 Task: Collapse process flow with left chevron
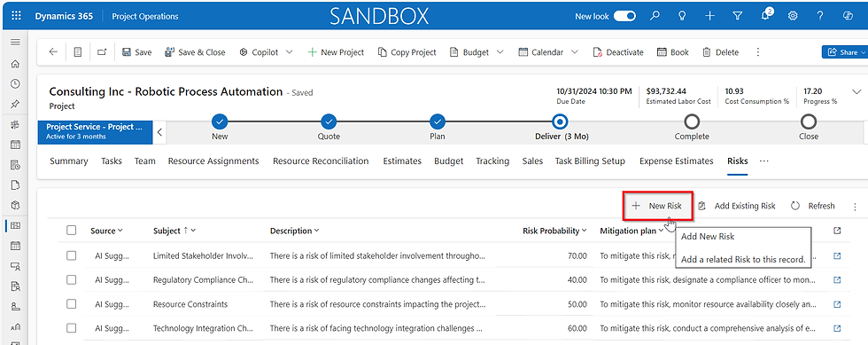[x=159, y=132]
